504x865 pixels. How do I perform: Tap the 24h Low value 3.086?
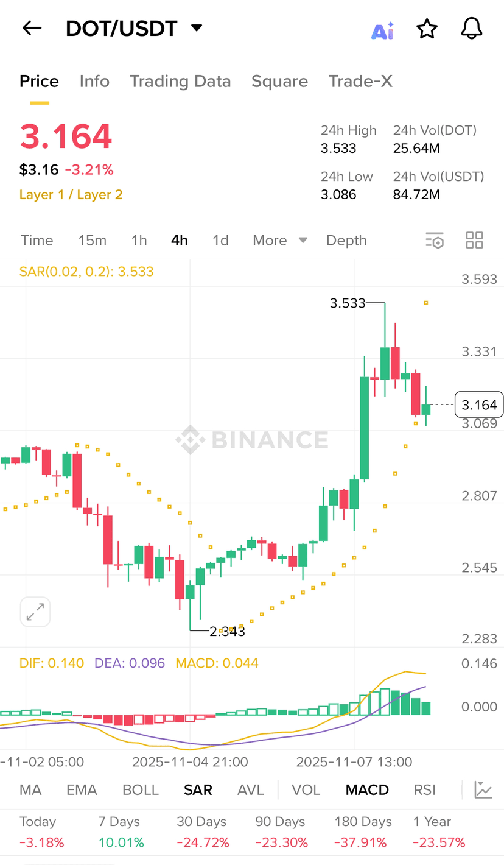pyautogui.click(x=338, y=195)
